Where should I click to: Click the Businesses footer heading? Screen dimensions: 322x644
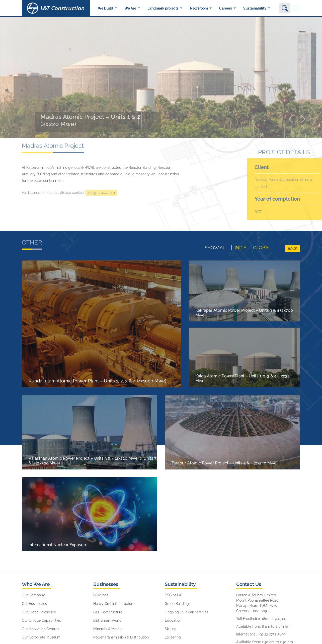(x=106, y=584)
